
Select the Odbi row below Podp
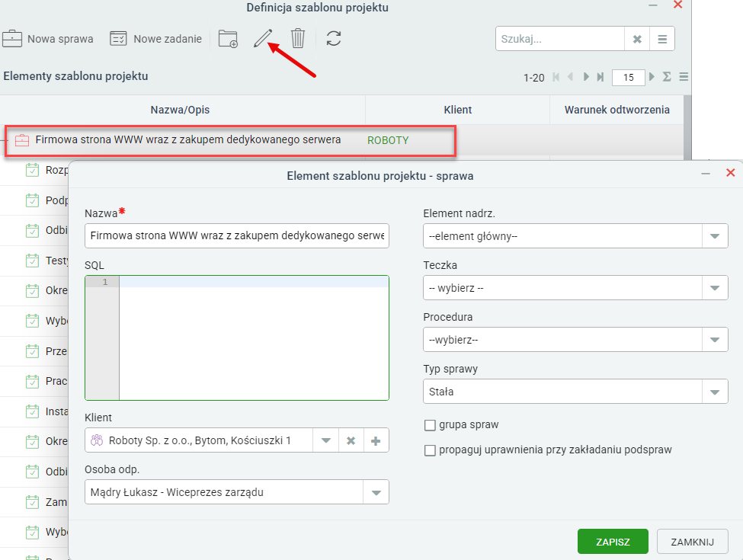[34, 231]
